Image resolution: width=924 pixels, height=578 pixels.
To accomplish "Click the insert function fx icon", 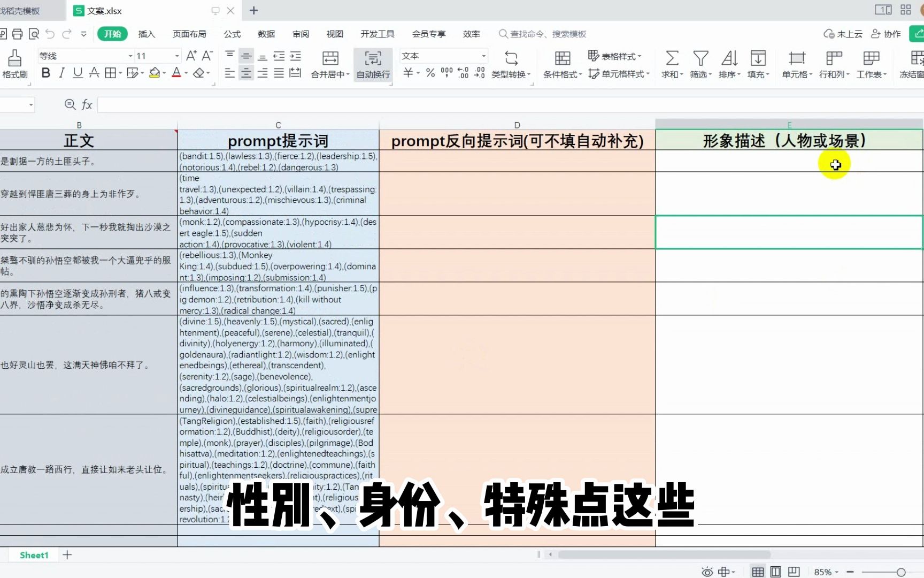I will click(87, 104).
